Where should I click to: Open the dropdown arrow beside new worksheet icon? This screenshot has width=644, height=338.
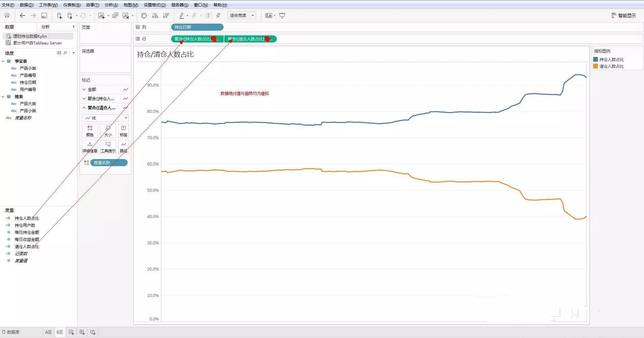pos(108,16)
